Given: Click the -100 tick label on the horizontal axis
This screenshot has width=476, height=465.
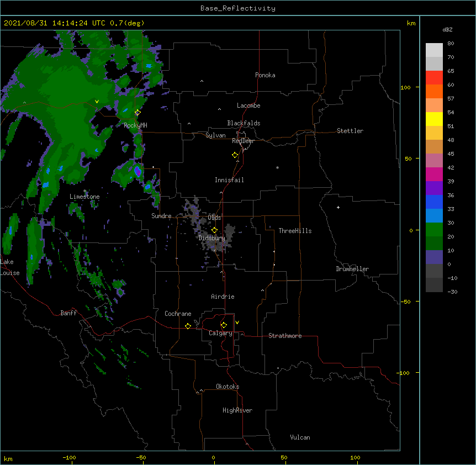Looking at the screenshot, I should point(69,457).
